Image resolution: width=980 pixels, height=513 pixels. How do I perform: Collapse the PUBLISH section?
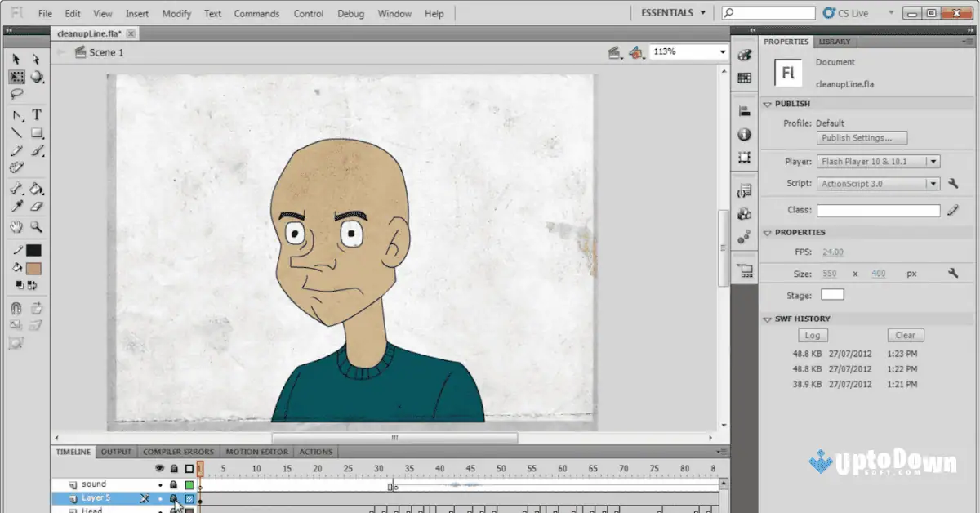766,104
